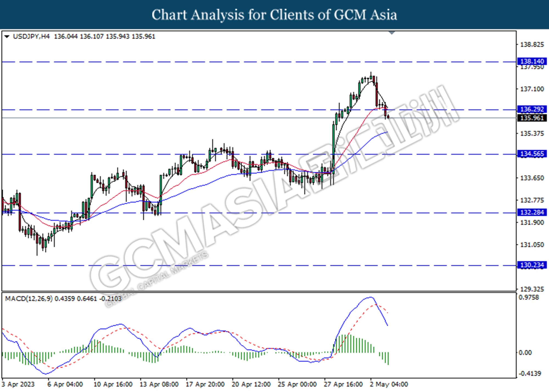Open the USDJPY,H4 chart dropdown arrow
This screenshot has height=392, width=549.
pos(7,37)
